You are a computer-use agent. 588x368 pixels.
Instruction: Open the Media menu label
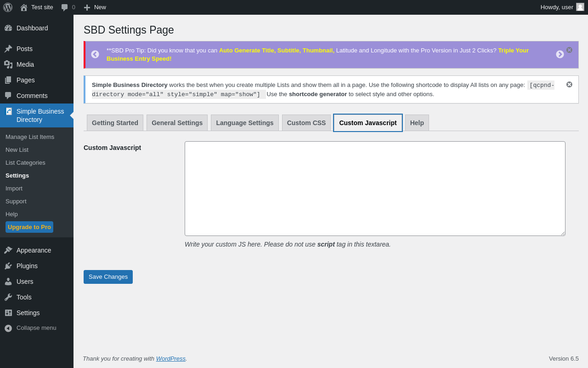(25, 64)
